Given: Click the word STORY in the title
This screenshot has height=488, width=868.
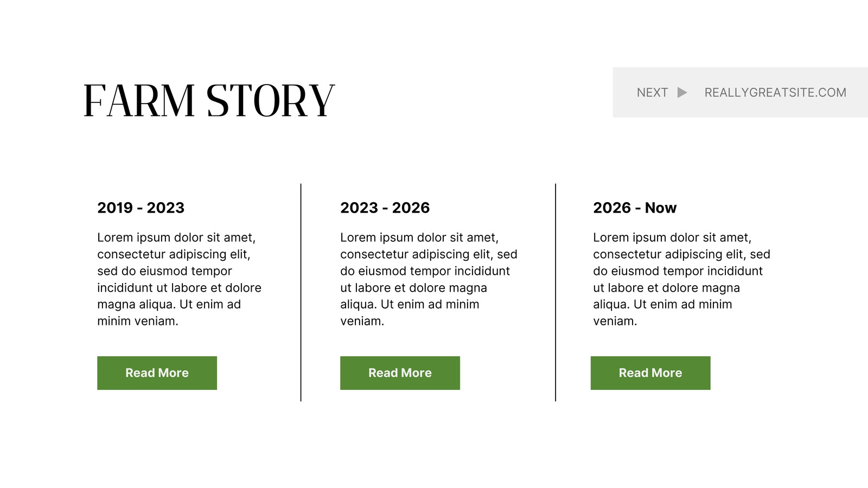Looking at the screenshot, I should click(x=271, y=101).
